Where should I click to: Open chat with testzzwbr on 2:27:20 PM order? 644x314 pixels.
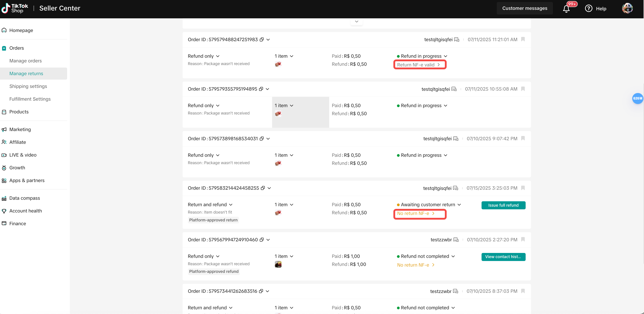(456, 240)
